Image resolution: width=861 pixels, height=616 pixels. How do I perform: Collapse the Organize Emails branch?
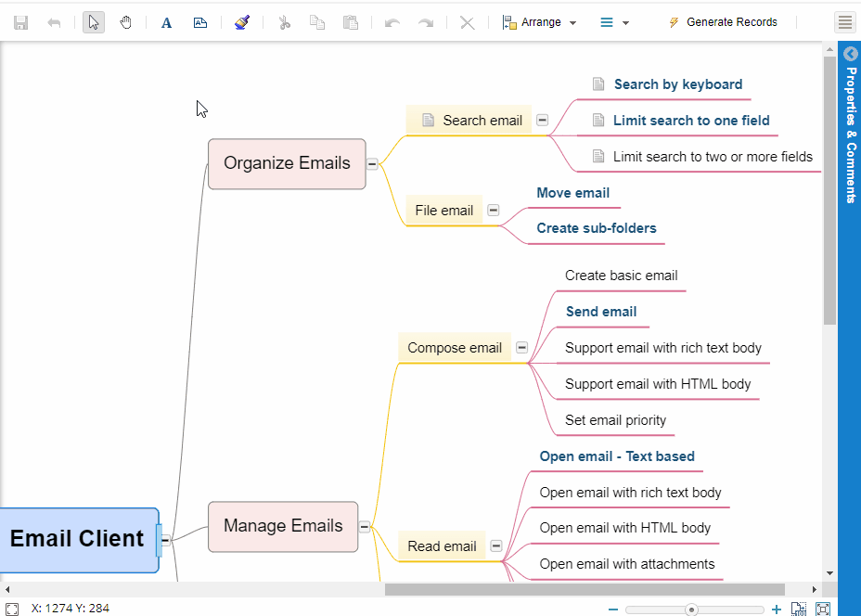pos(372,163)
